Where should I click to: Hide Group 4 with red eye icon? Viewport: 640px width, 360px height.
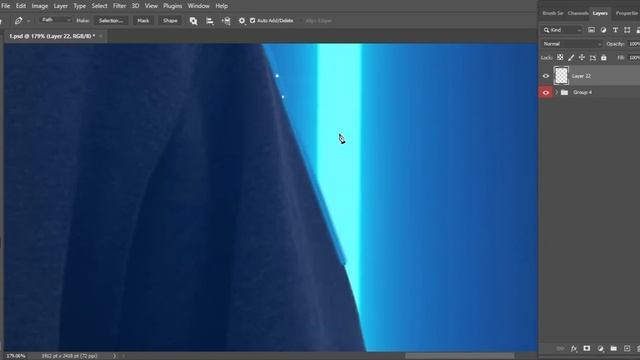pyautogui.click(x=546, y=92)
